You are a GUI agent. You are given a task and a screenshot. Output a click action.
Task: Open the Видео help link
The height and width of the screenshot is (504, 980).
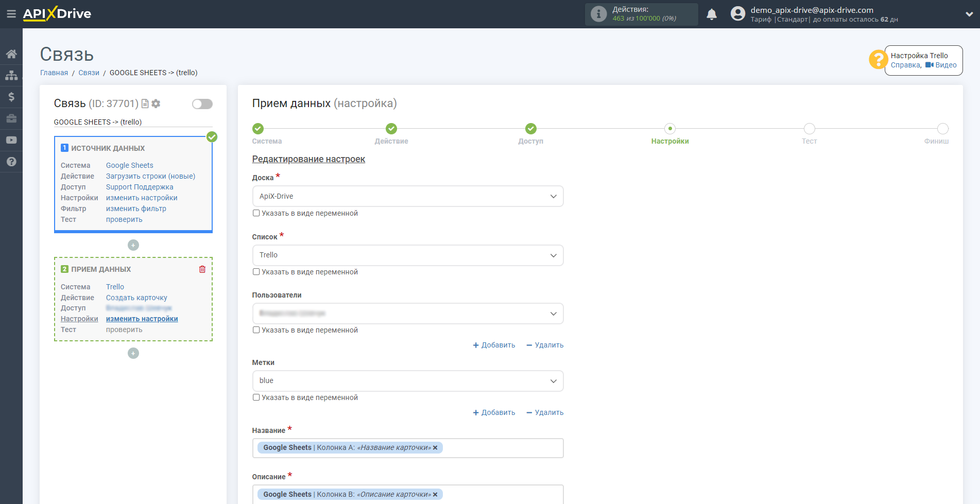point(941,65)
